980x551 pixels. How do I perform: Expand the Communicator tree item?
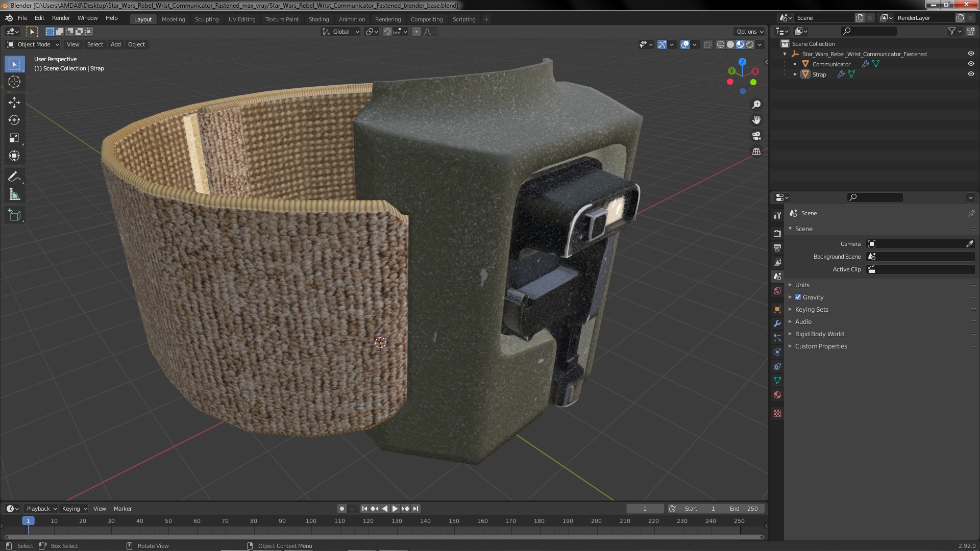point(795,64)
